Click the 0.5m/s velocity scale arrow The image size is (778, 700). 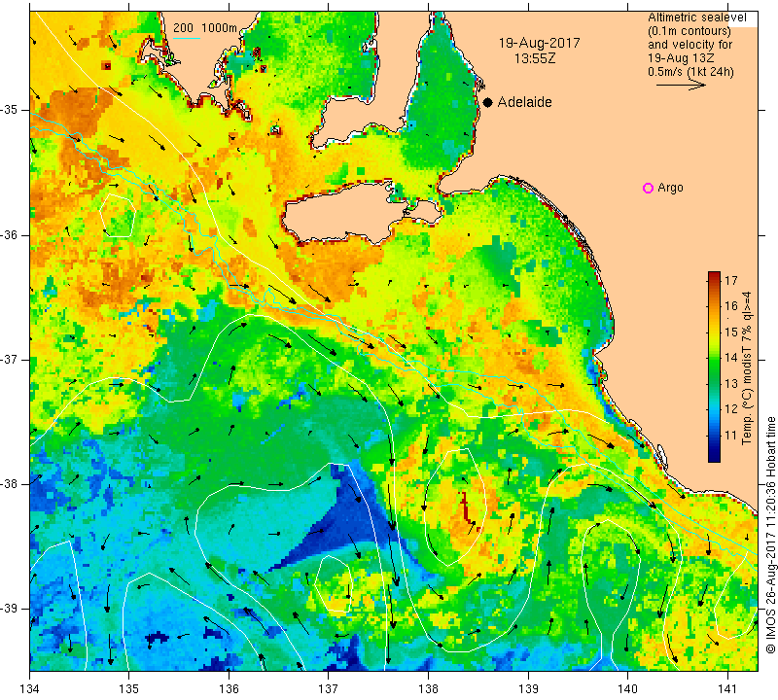[x=681, y=85]
